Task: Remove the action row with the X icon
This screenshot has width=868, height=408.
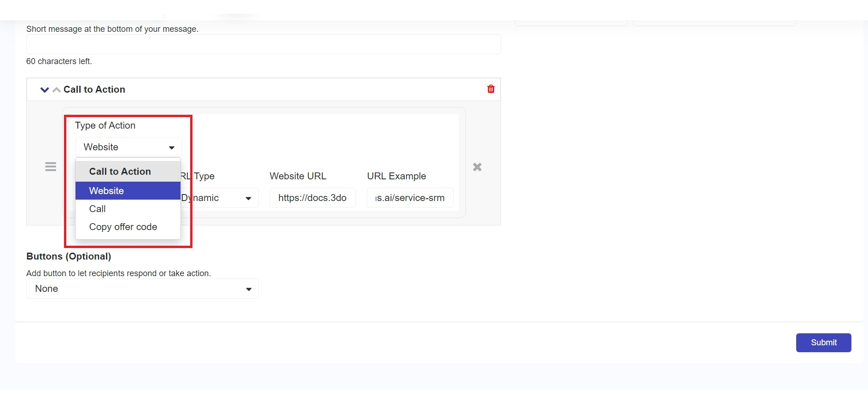Action: (x=477, y=167)
